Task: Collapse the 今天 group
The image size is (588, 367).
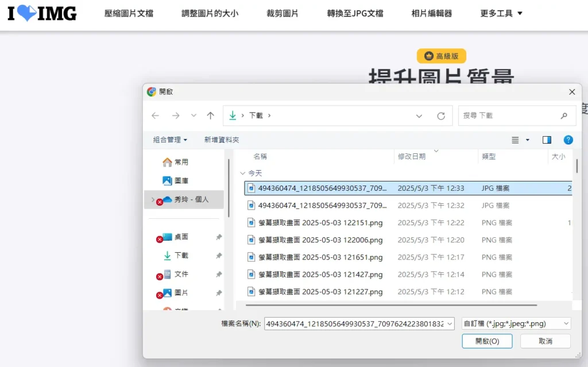Action: point(243,173)
